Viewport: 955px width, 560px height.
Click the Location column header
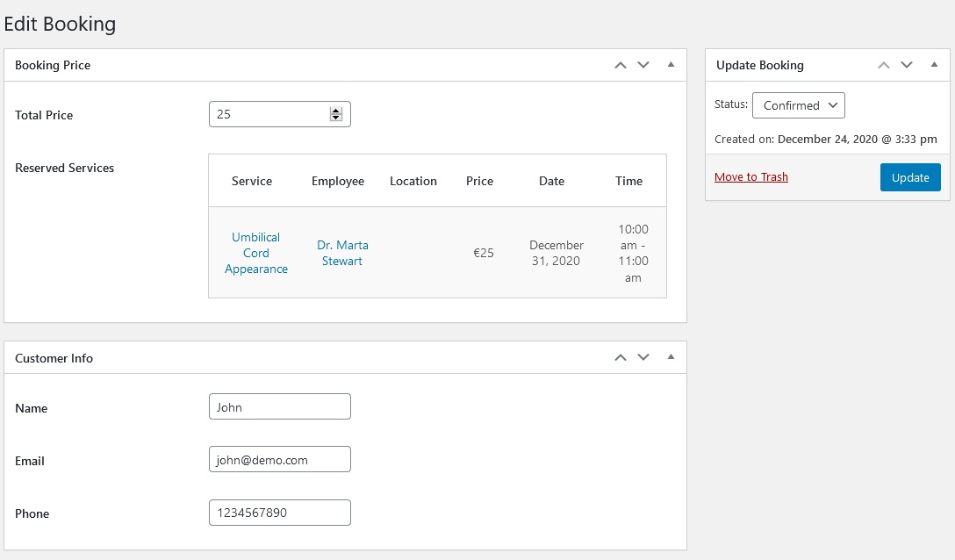413,181
